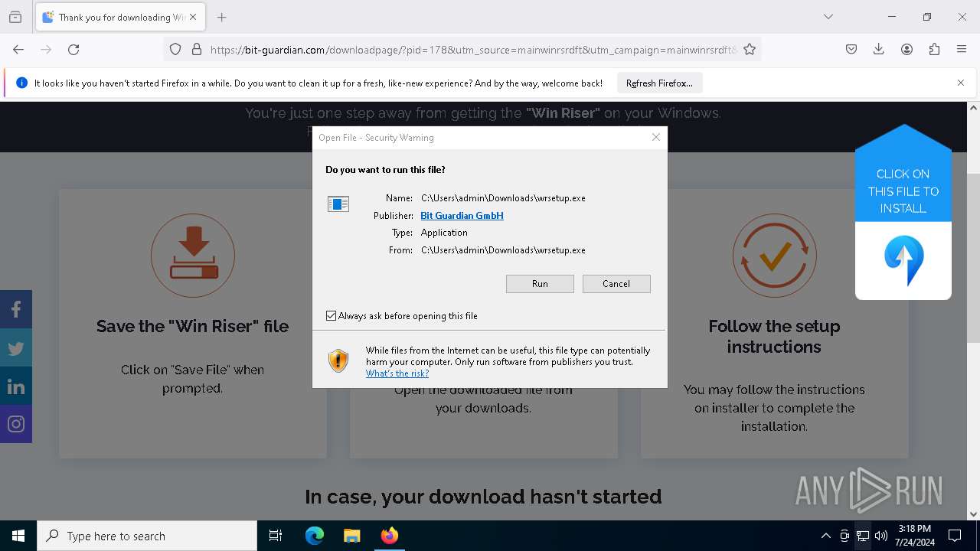This screenshot has height=551, width=980.
Task: Click the application file icon in dialog
Action: click(x=338, y=204)
